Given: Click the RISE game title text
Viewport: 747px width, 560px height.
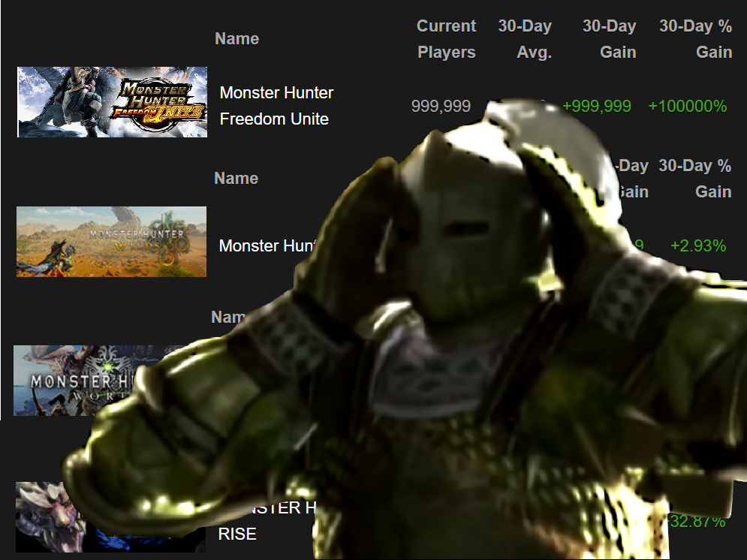Looking at the screenshot, I should click(237, 534).
